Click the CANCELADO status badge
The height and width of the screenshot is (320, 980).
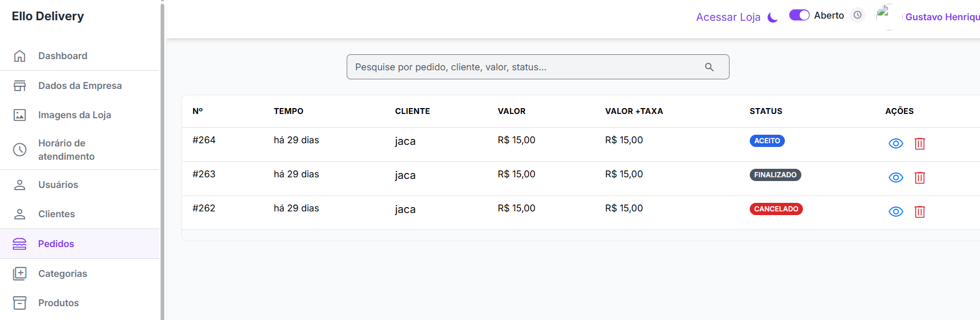pos(776,209)
